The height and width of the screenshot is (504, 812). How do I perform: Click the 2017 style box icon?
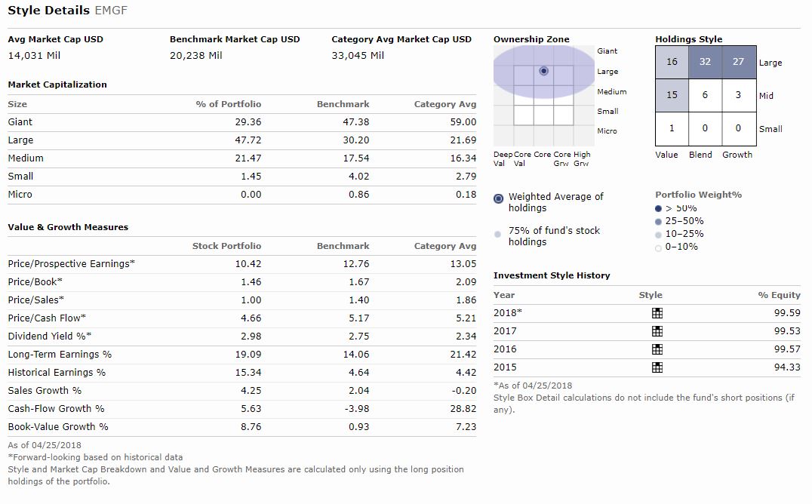point(657,331)
